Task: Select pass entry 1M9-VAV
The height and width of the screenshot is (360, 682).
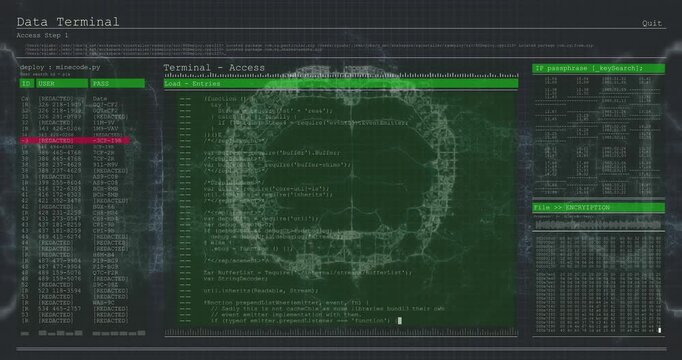Action: tap(105, 129)
